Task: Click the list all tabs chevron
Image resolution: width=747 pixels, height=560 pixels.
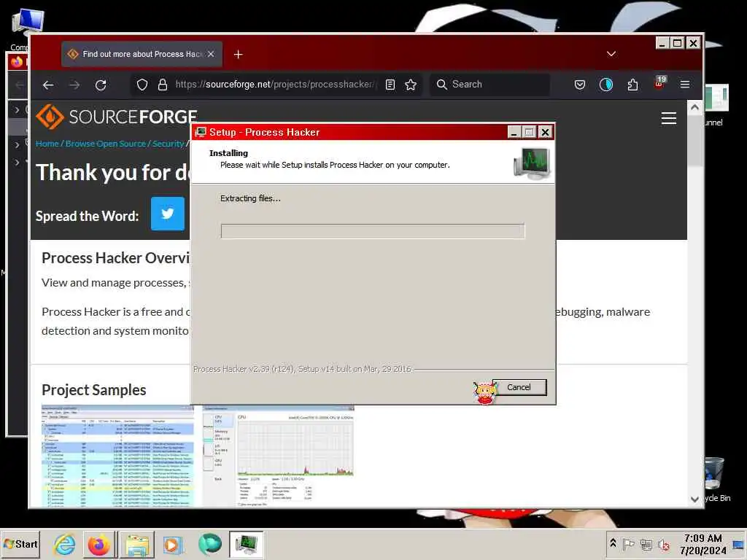Action: tap(611, 54)
